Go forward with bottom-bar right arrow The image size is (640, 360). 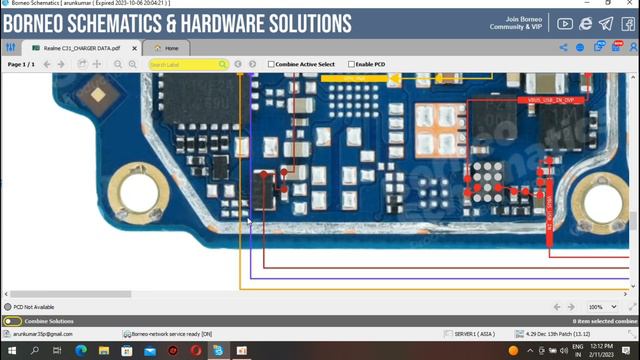coord(571,307)
